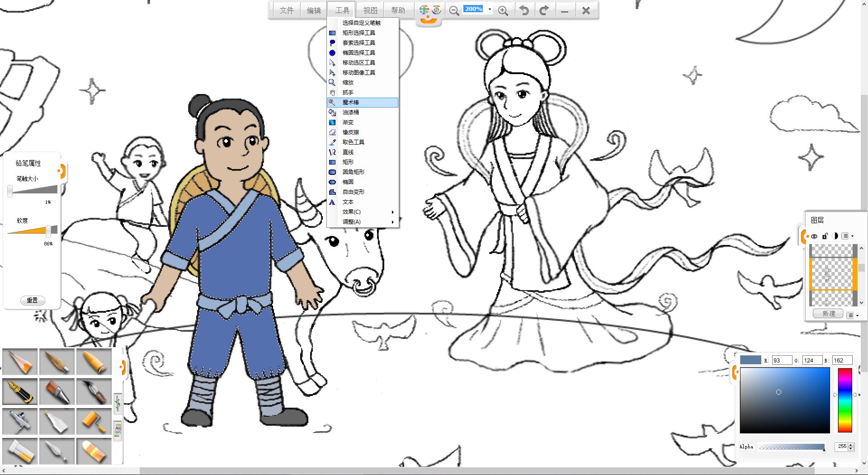868x475 pixels.
Task: Select the pencil brush
Action: tap(20, 362)
